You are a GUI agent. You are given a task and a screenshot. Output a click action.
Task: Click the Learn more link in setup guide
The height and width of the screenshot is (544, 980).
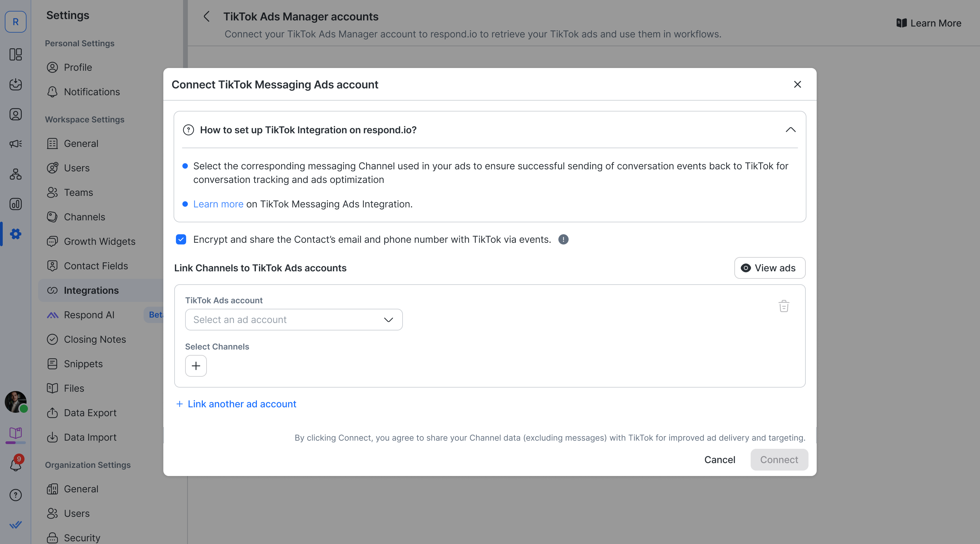click(x=218, y=204)
